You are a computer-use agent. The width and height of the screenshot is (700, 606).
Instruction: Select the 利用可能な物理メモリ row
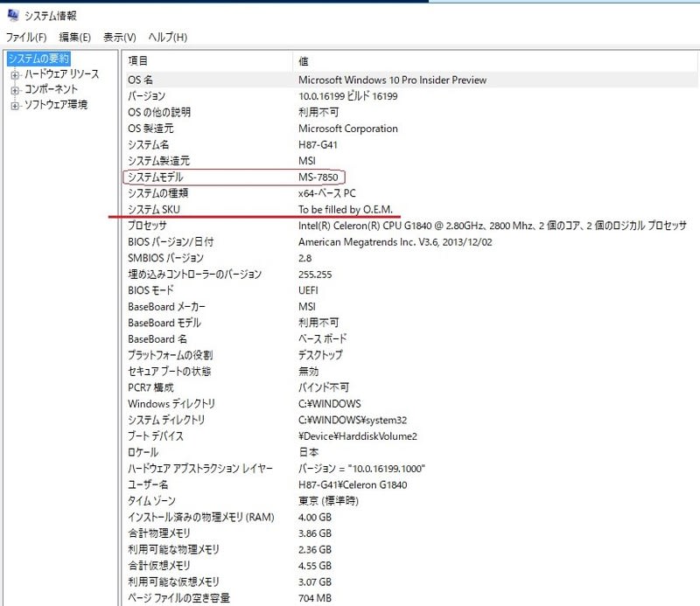[x=411, y=550]
